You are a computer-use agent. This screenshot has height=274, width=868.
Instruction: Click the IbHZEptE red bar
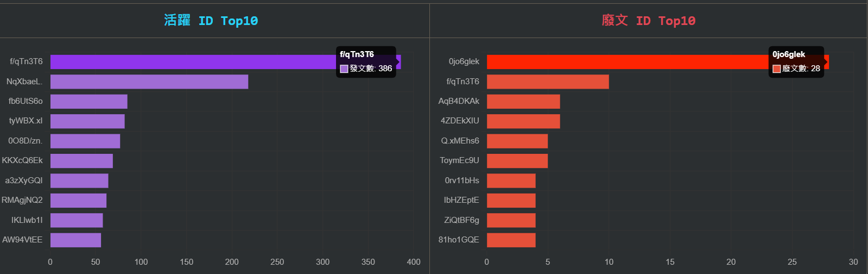tap(511, 200)
